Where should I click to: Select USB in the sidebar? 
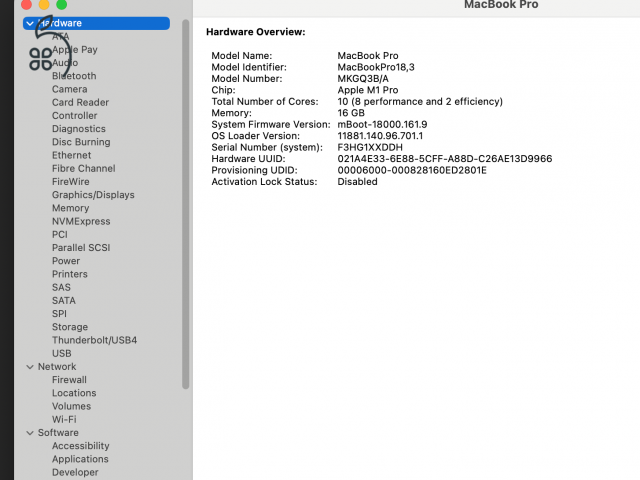click(62, 353)
